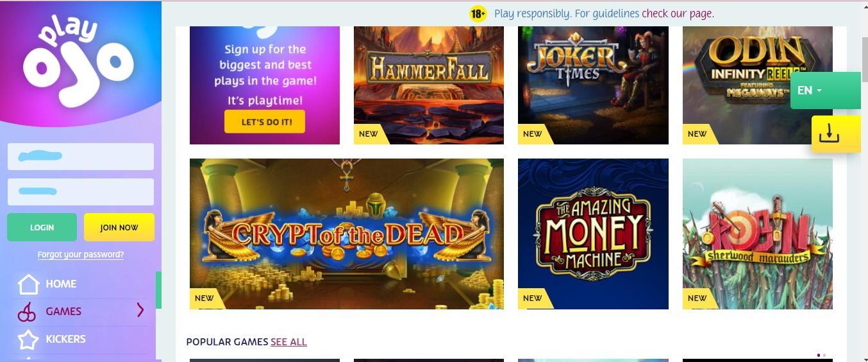Viewport: 868px width, 362px height.
Task: Click the Games cherries icon
Action: point(26,312)
